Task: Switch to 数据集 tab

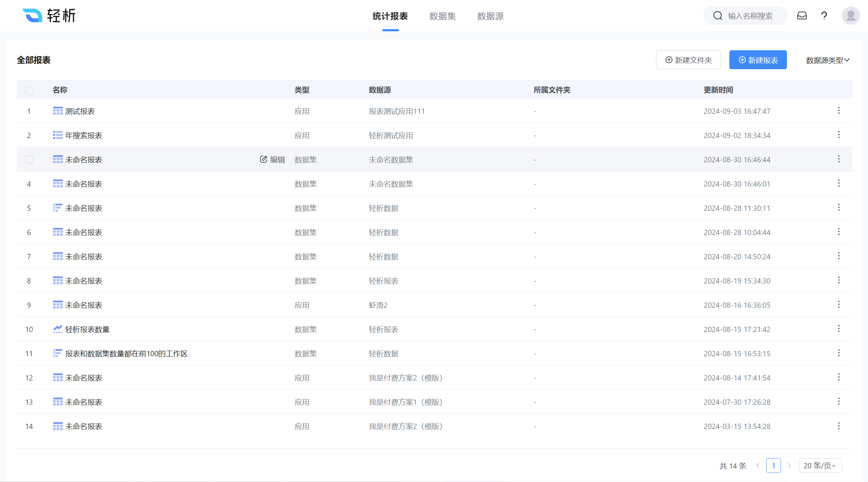Action: [442, 16]
